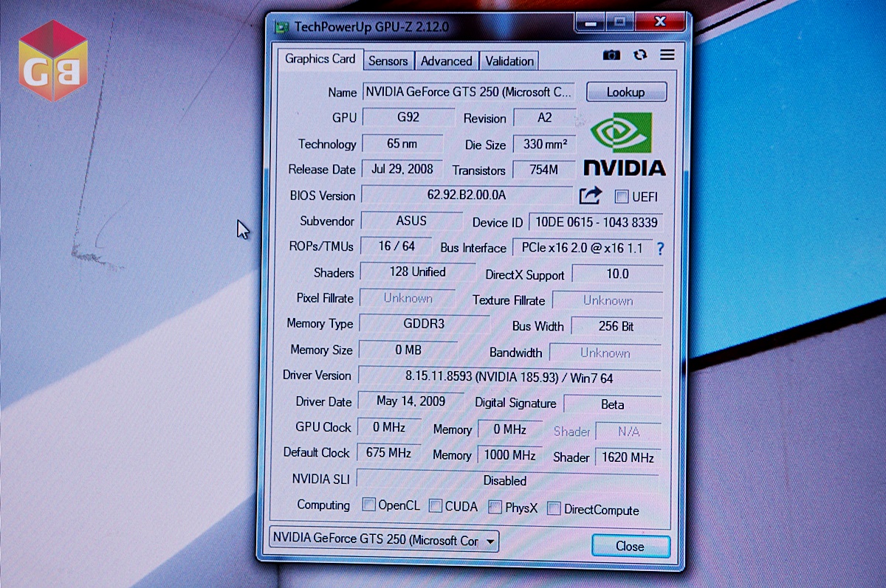The width and height of the screenshot is (886, 588).
Task: Switch to the Advanced tab
Action: pyautogui.click(x=446, y=61)
